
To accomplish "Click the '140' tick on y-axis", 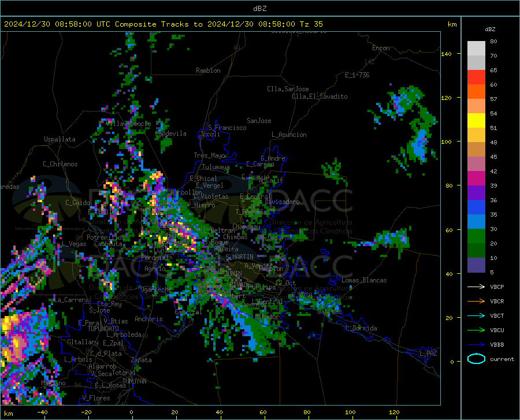I will click(446, 54).
